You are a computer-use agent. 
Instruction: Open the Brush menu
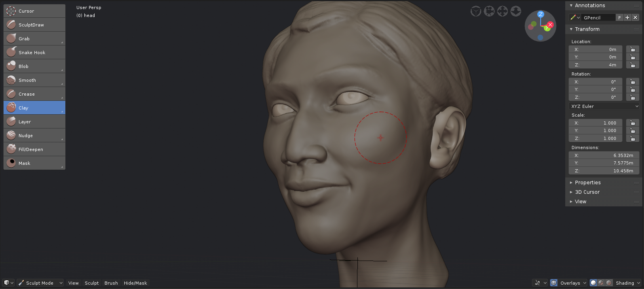pos(111,283)
